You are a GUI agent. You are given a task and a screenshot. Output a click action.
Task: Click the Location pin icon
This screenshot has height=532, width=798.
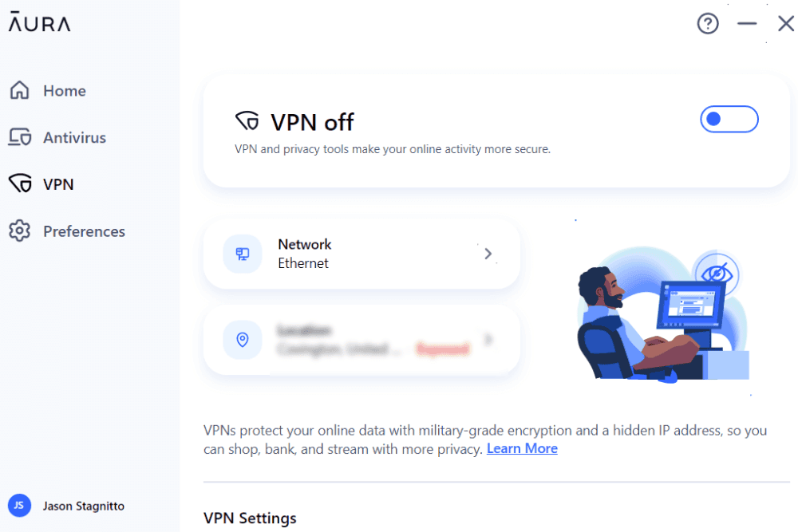[243, 340]
